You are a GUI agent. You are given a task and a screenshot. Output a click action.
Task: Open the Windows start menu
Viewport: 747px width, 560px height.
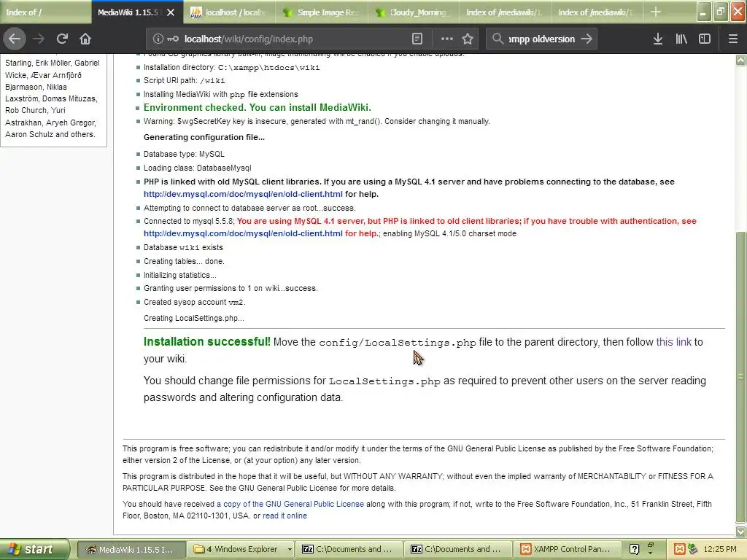coord(34,549)
